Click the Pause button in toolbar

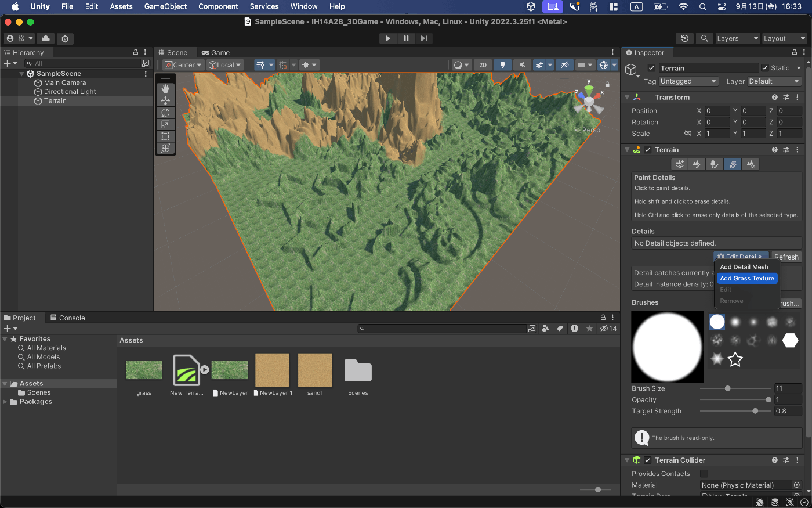pyautogui.click(x=406, y=38)
